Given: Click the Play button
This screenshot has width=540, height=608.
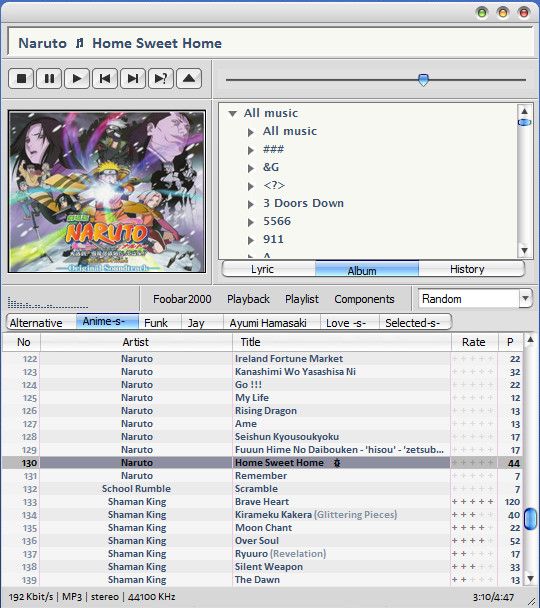Looking at the screenshot, I should pyautogui.click(x=77, y=79).
